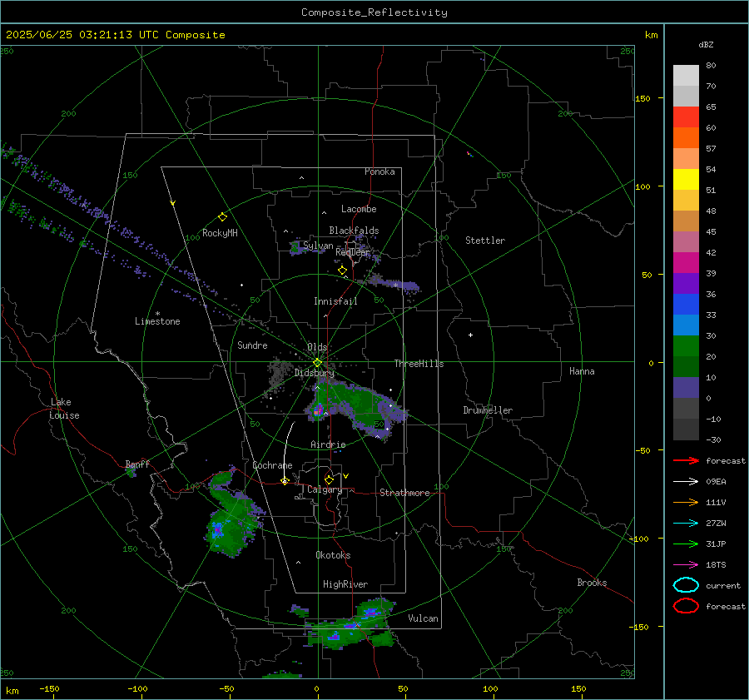Click the Composite_Reflectivity title text
This screenshot has height=700, width=749.
click(x=374, y=12)
